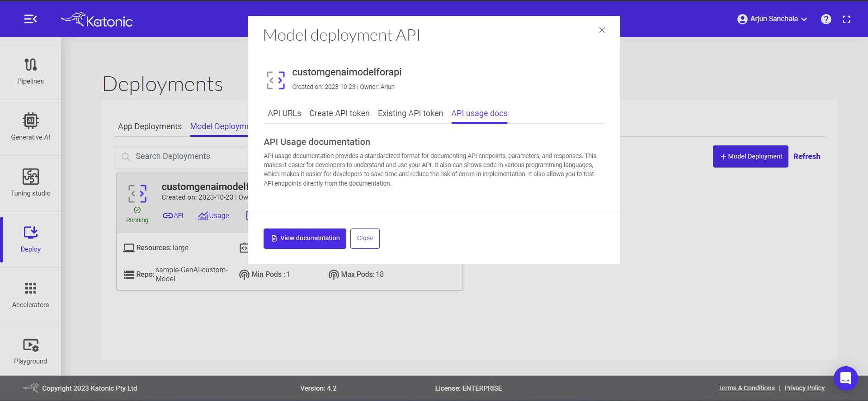Click the Version: 4.2 footer text

coord(318,388)
